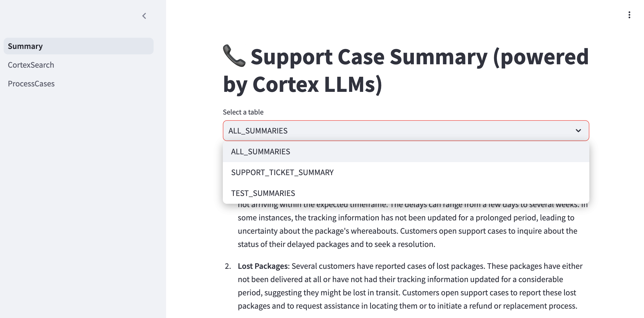Viewport: 644px width, 318px height.
Task: Select the highlighted ALL_SUMMARIES dropdown row
Action: tap(261, 151)
